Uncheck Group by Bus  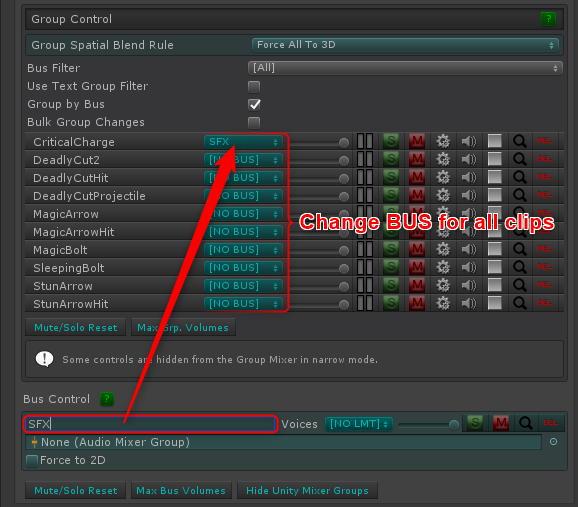point(254,105)
